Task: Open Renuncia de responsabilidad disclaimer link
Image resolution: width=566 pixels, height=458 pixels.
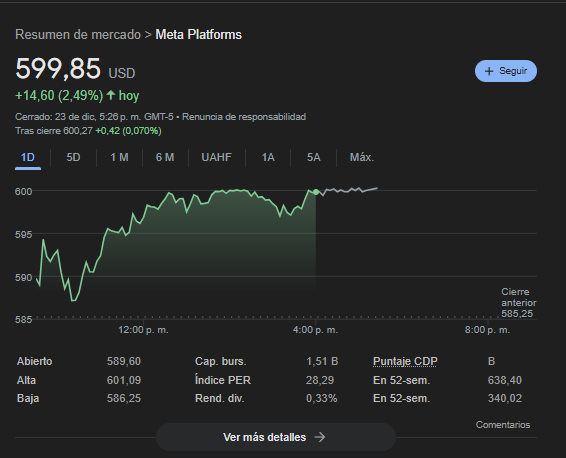Action: [x=244, y=117]
